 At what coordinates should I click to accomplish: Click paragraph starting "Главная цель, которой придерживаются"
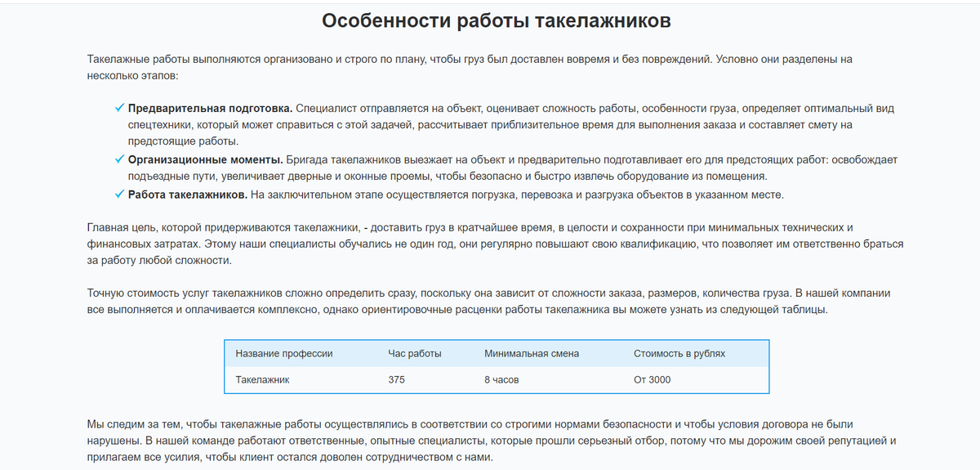tap(495, 244)
